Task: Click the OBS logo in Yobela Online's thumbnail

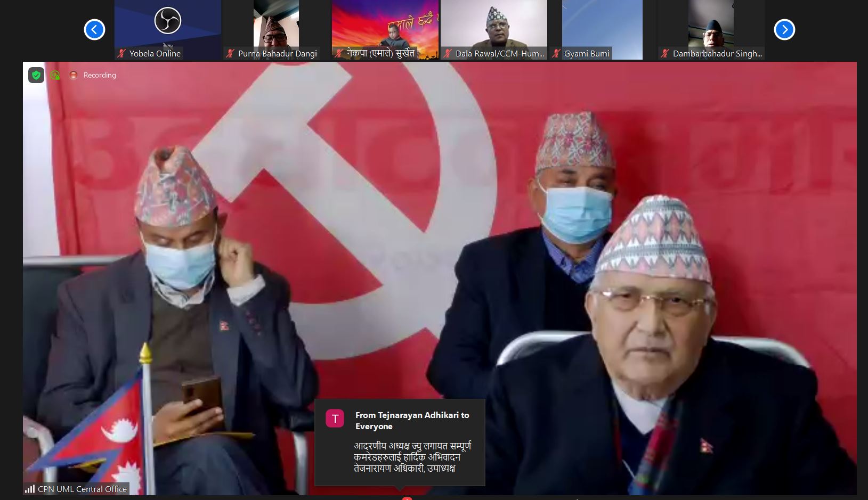Action: pyautogui.click(x=167, y=21)
